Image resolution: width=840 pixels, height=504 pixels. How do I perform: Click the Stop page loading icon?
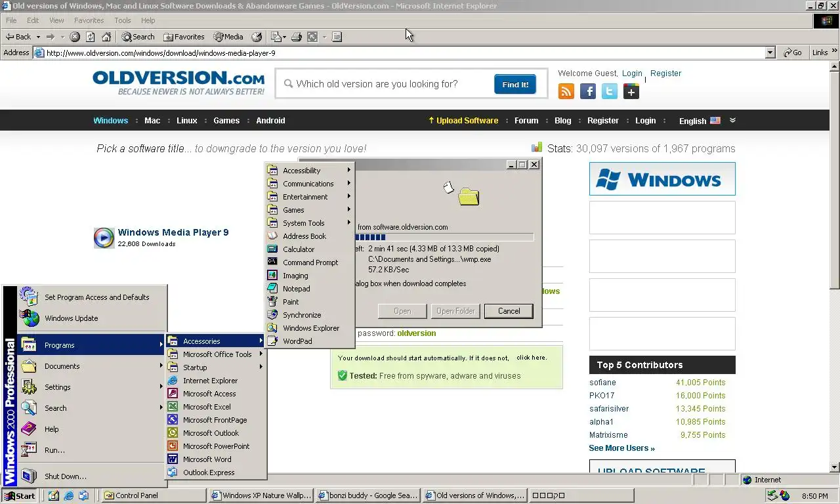75,37
